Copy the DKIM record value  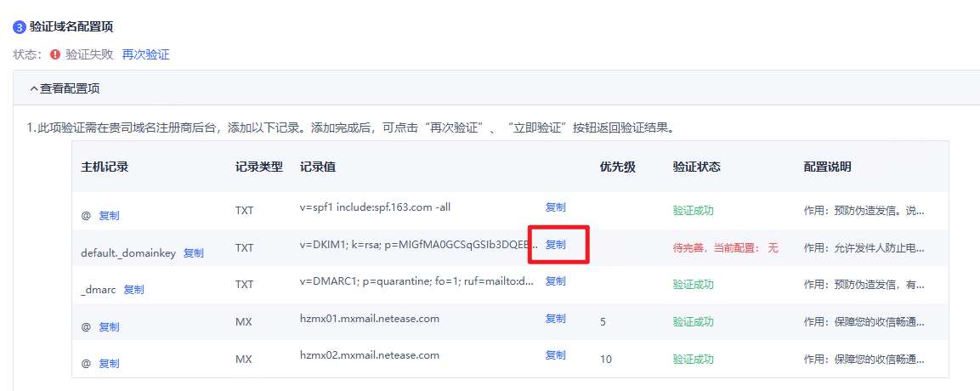click(556, 245)
